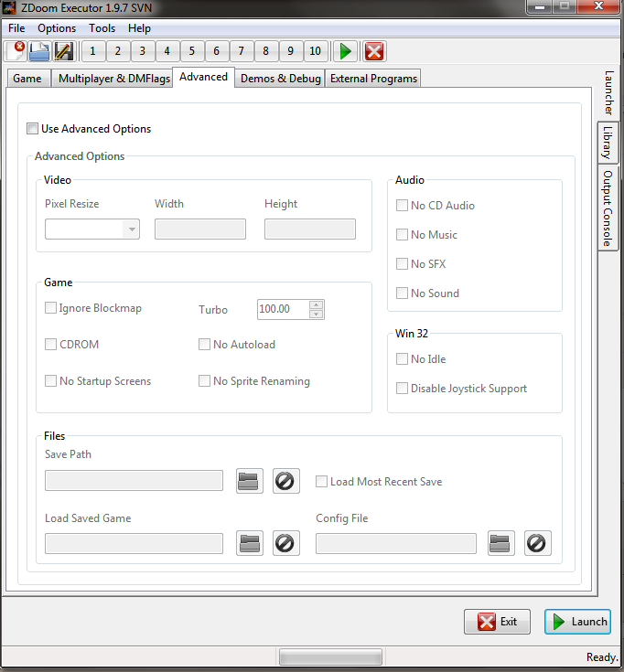Close the ZDoom Executor window
The image size is (624, 672).
599,6
